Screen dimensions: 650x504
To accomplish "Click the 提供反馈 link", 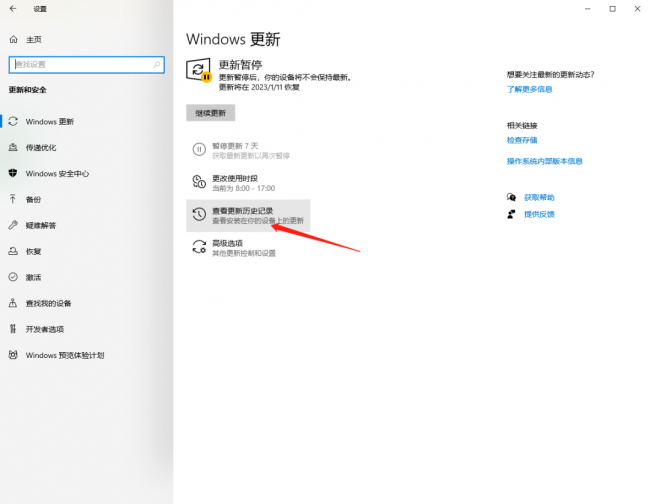I will click(539, 214).
